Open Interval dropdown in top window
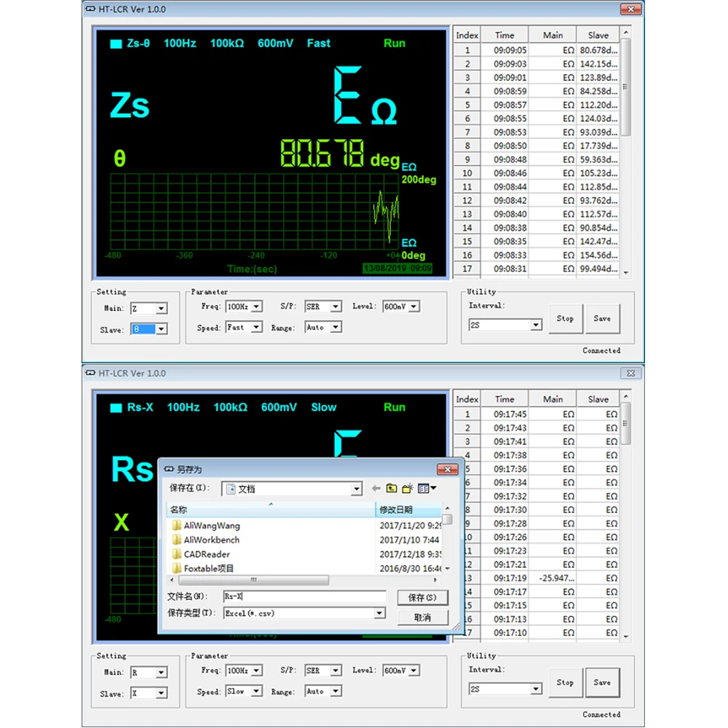 click(536, 325)
